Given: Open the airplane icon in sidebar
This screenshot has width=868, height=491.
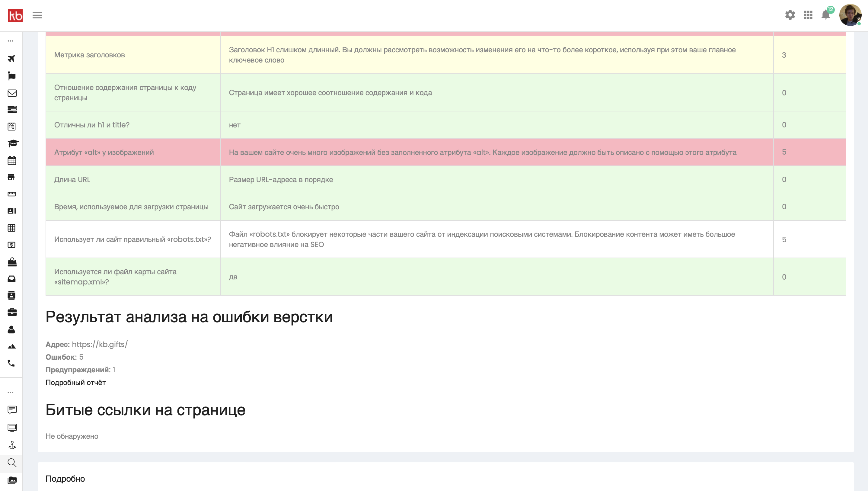Looking at the screenshot, I should [11, 58].
